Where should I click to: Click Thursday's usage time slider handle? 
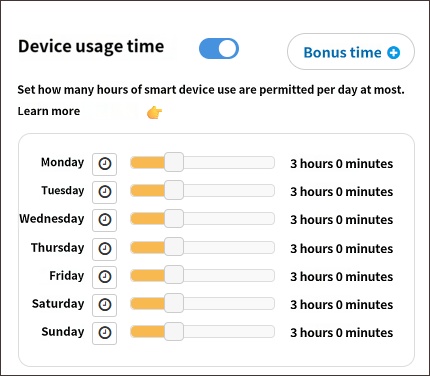(174, 247)
